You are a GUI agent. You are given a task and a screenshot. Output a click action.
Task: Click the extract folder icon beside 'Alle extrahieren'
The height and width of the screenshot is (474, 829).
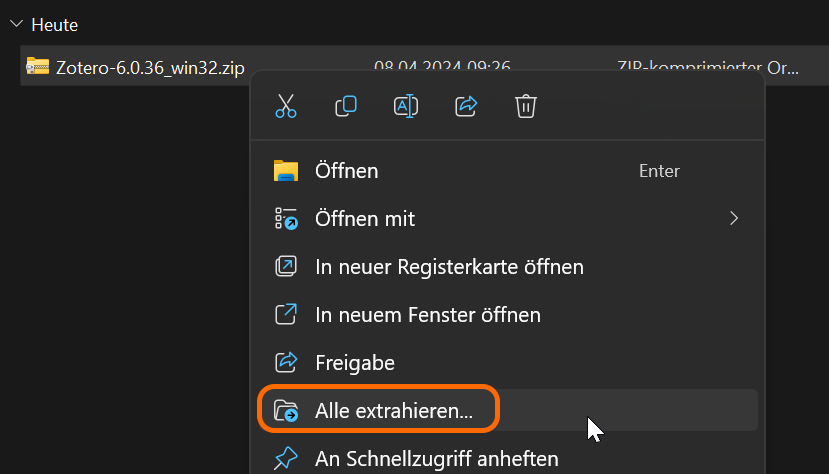pos(286,410)
